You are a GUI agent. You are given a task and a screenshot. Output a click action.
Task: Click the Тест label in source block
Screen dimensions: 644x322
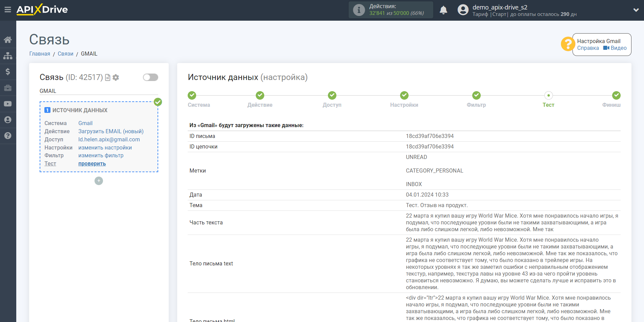click(x=50, y=164)
